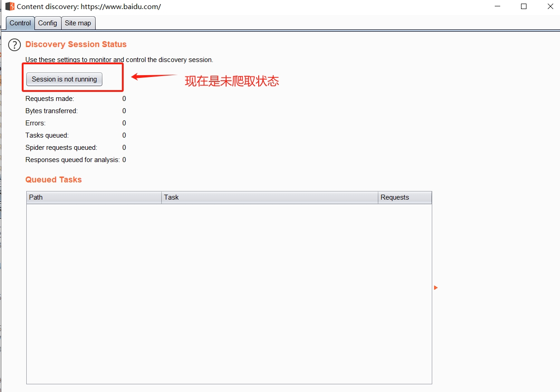Viewport: 560px width, 392px height.
Task: Click the Burp Suite logo in title bar
Action: tap(10, 7)
